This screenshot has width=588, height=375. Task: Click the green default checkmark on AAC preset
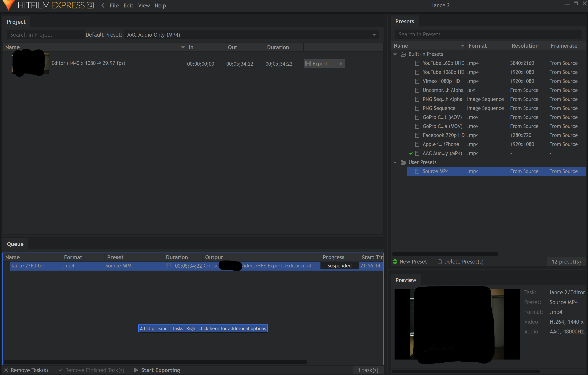[x=411, y=153]
